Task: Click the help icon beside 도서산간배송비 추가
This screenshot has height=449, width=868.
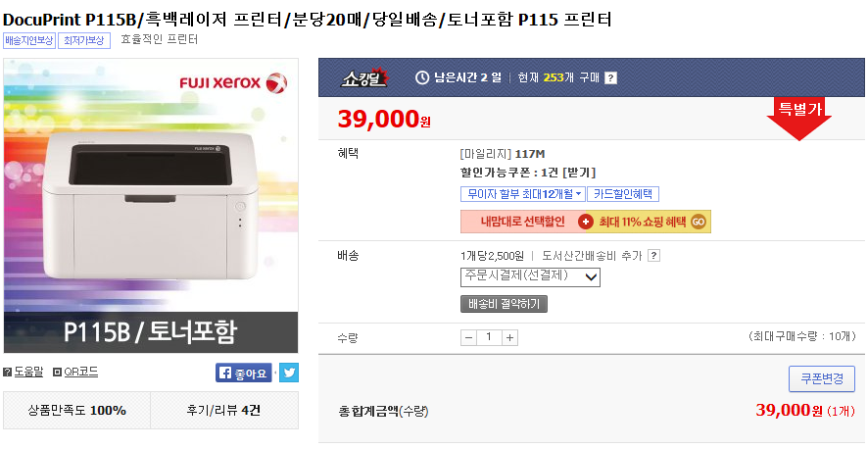Action: click(653, 256)
